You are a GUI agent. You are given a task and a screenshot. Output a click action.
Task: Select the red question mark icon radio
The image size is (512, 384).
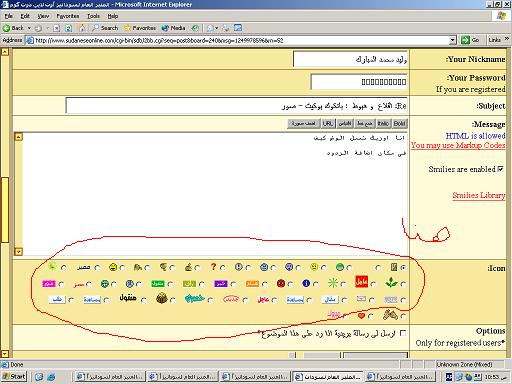click(223, 268)
